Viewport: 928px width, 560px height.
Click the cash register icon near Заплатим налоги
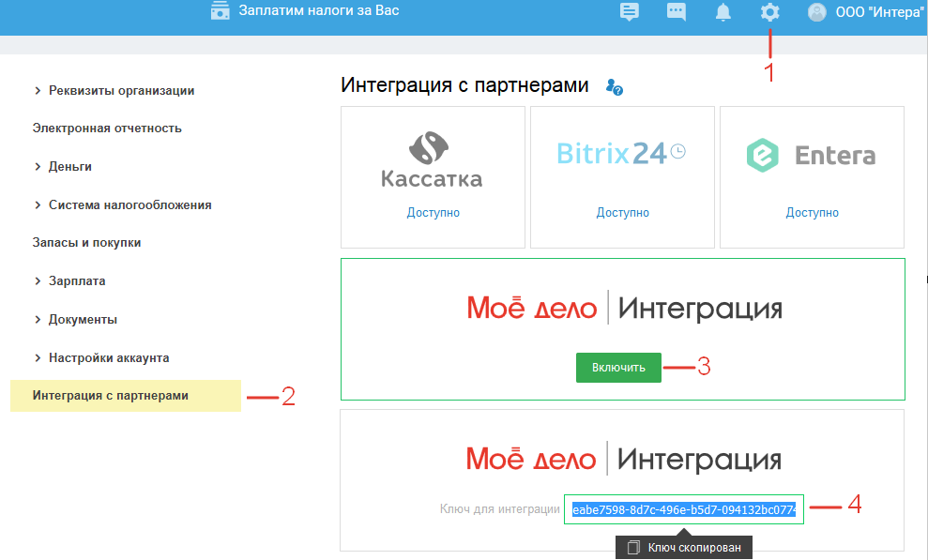point(221,10)
